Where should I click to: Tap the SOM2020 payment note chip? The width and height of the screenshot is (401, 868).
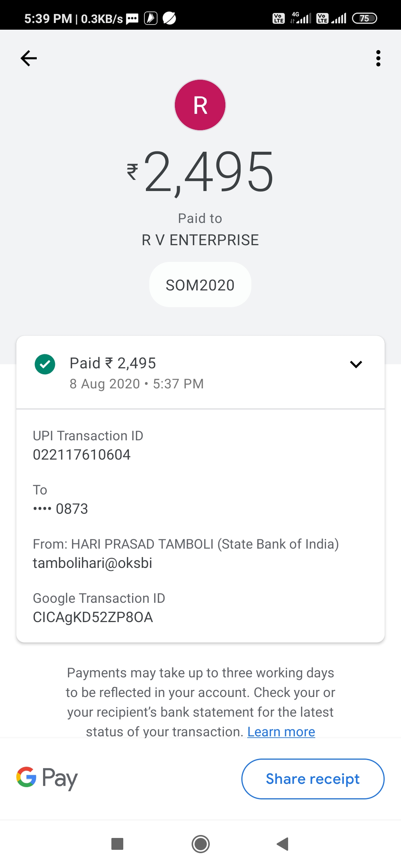pos(200,285)
